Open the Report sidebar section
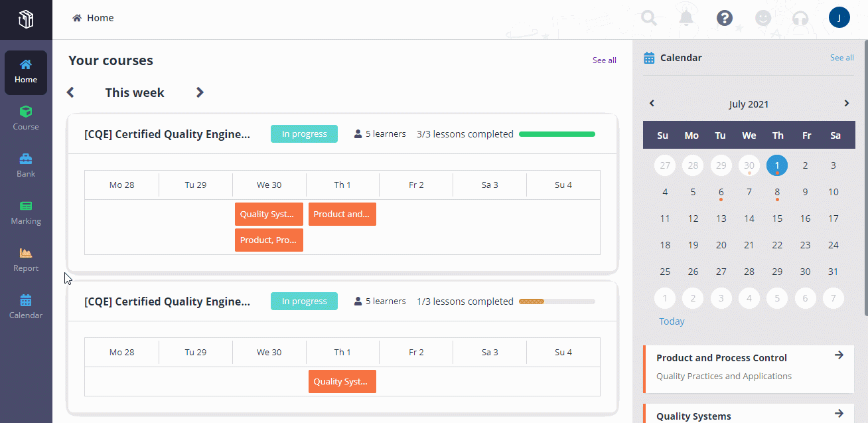Image resolution: width=868 pixels, height=423 pixels. [x=26, y=260]
